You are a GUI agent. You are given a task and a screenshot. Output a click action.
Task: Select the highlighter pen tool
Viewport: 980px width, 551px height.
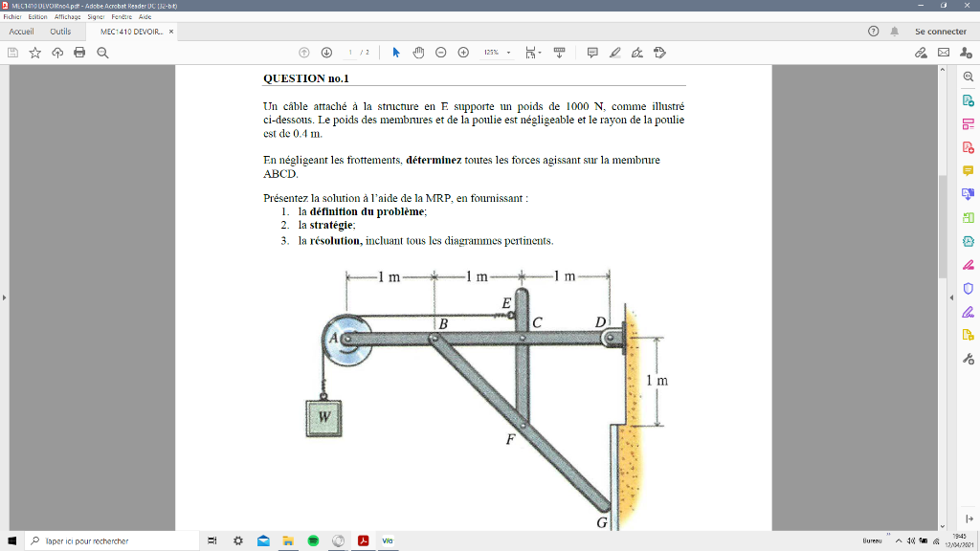click(x=615, y=53)
